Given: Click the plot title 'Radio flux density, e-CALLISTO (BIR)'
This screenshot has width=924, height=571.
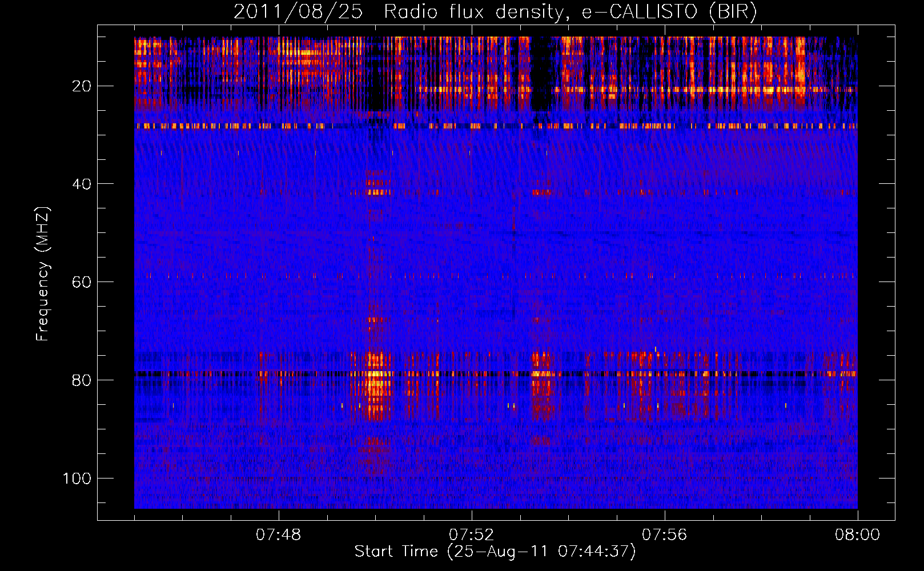Looking at the screenshot, I should pos(570,12).
